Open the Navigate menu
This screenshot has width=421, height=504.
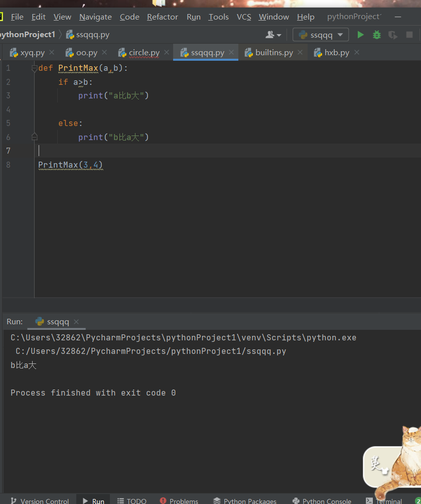95,17
